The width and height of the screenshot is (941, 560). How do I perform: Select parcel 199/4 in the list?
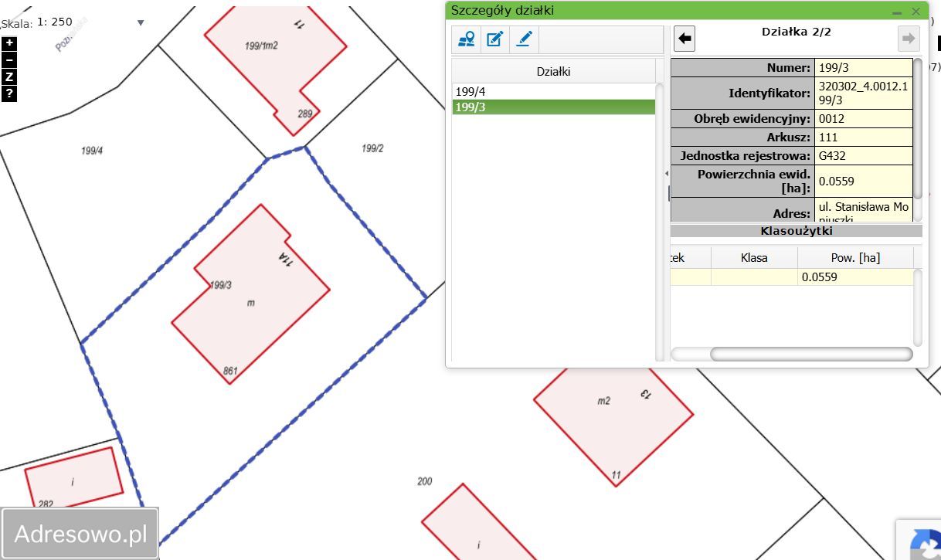point(553,91)
